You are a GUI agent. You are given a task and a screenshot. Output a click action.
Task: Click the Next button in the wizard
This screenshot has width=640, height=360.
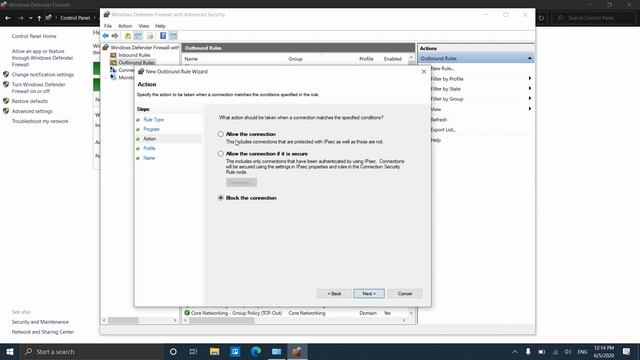369,293
